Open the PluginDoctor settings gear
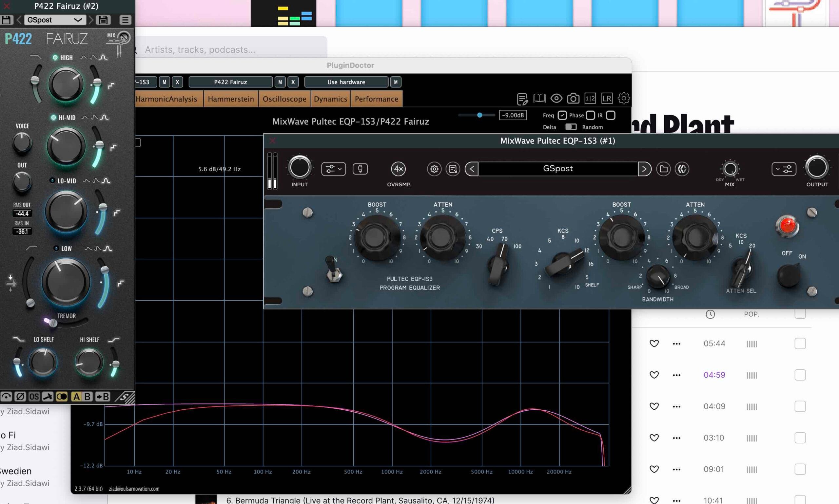Image resolution: width=839 pixels, height=504 pixels. 624,99
